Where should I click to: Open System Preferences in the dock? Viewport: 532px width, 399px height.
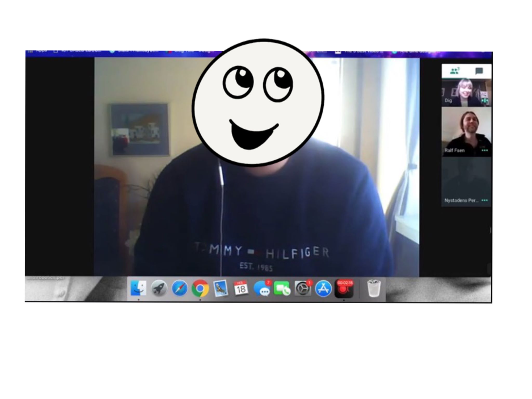pos(303,288)
